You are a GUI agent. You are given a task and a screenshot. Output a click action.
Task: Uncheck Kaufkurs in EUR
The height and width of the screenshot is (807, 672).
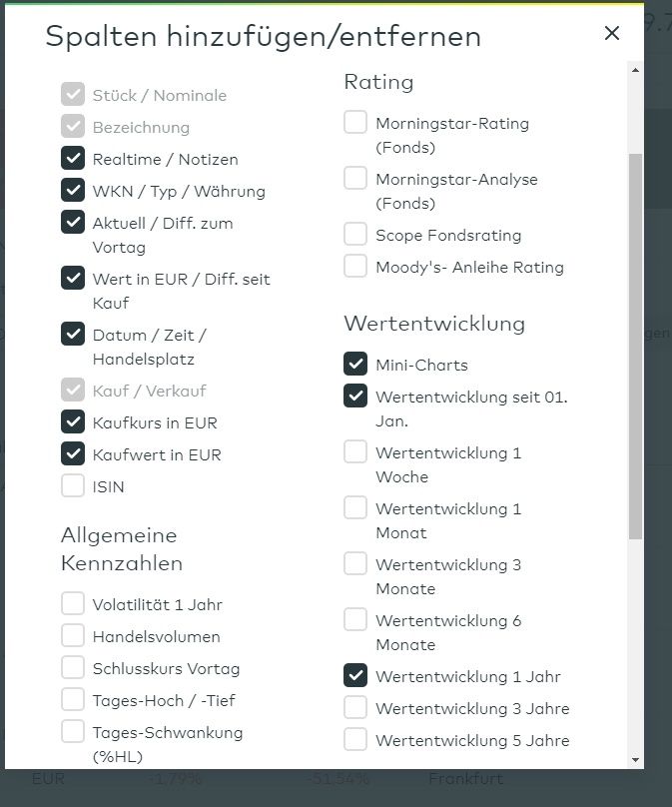pos(73,421)
